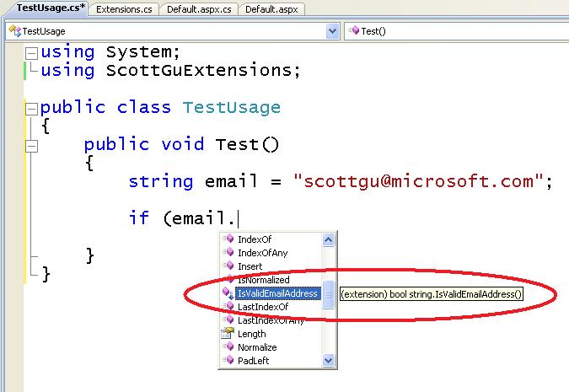Click the class icon in TestUsage dropdown
The height and width of the screenshot is (392, 569).
click(x=15, y=31)
